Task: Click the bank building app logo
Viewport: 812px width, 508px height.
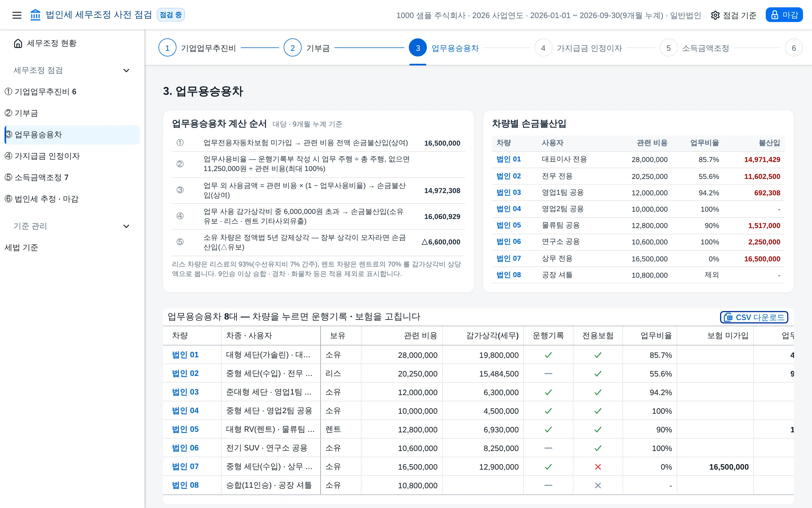Action: [35, 15]
